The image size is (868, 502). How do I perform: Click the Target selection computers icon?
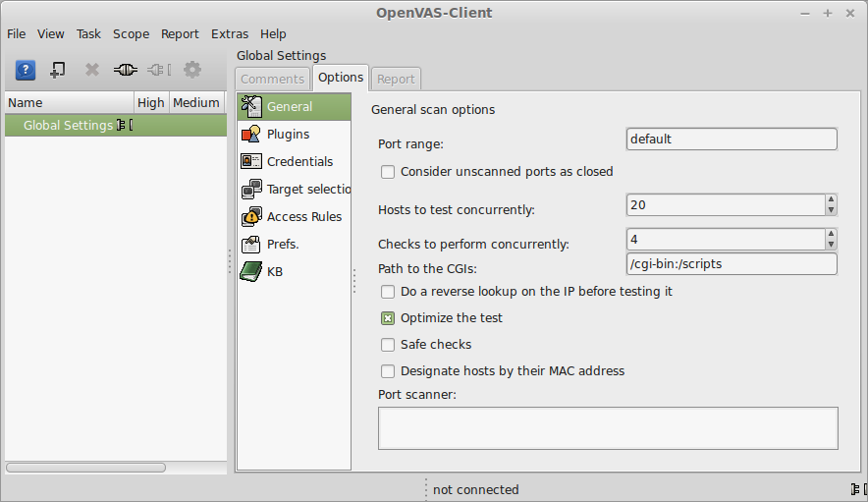[251, 189]
